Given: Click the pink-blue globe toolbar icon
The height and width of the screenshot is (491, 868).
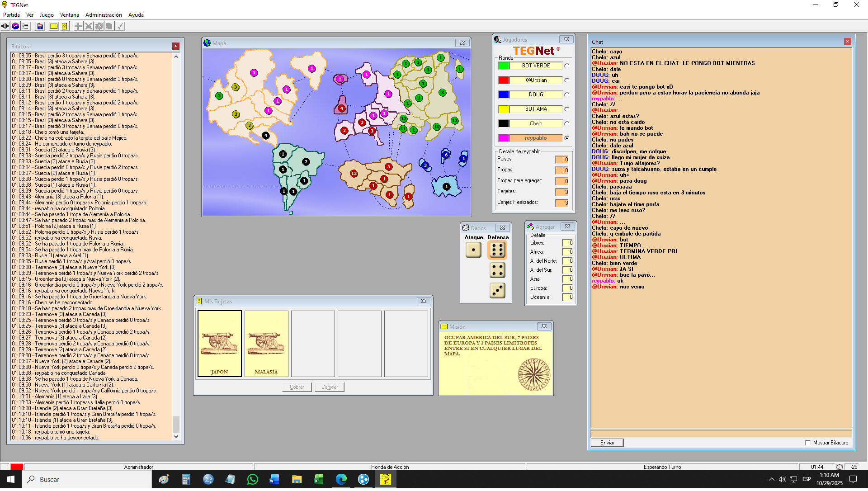Looking at the screenshot, I should (x=15, y=26).
